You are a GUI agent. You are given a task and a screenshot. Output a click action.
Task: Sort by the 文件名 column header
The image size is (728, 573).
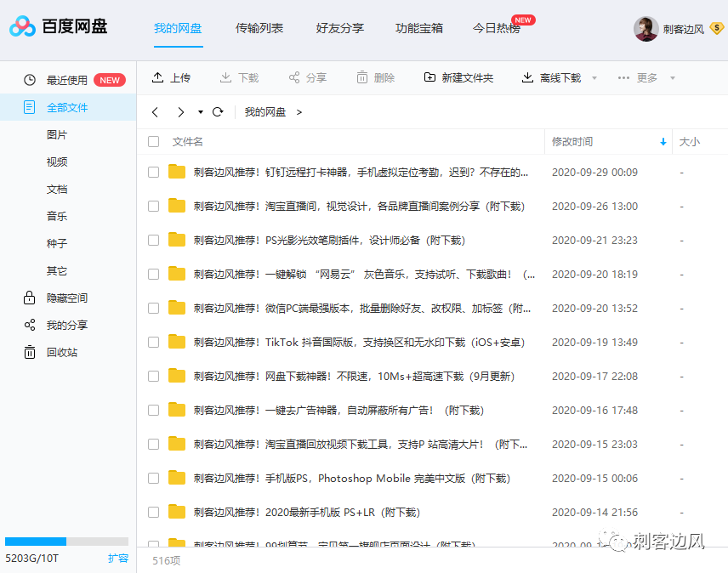click(188, 142)
